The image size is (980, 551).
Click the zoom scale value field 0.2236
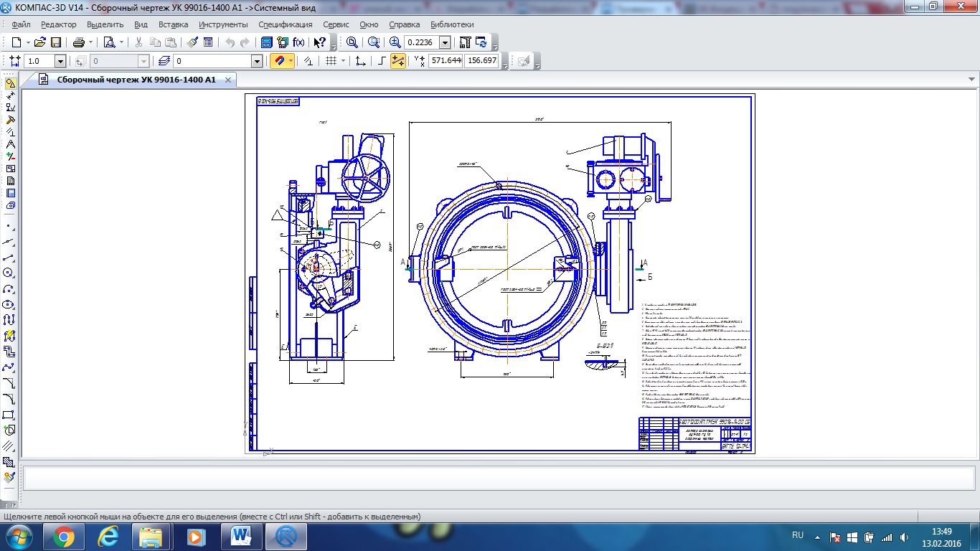[422, 42]
